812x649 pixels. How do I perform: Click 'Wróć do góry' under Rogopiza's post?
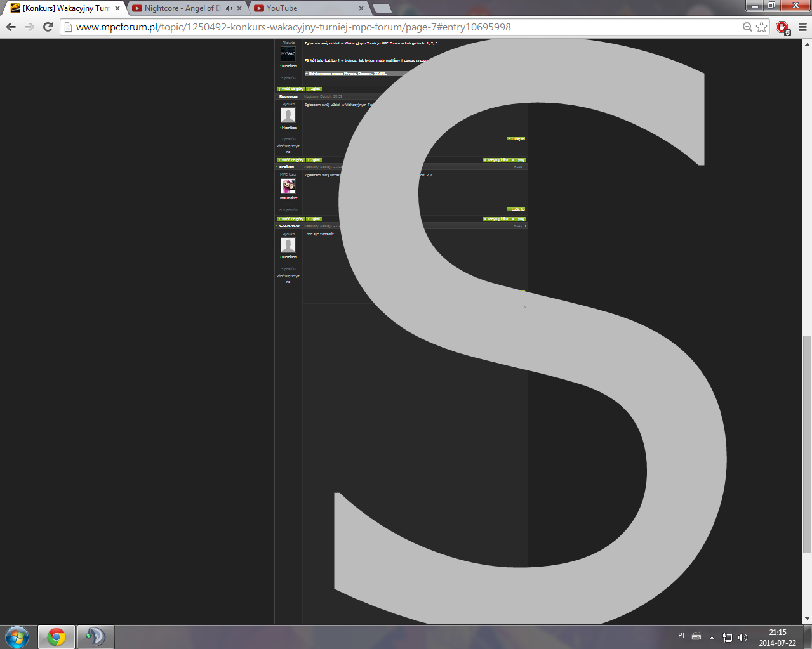coord(291,160)
